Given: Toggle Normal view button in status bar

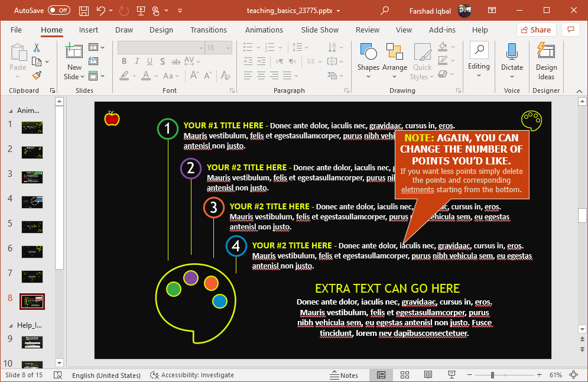Looking at the screenshot, I should point(381,375).
